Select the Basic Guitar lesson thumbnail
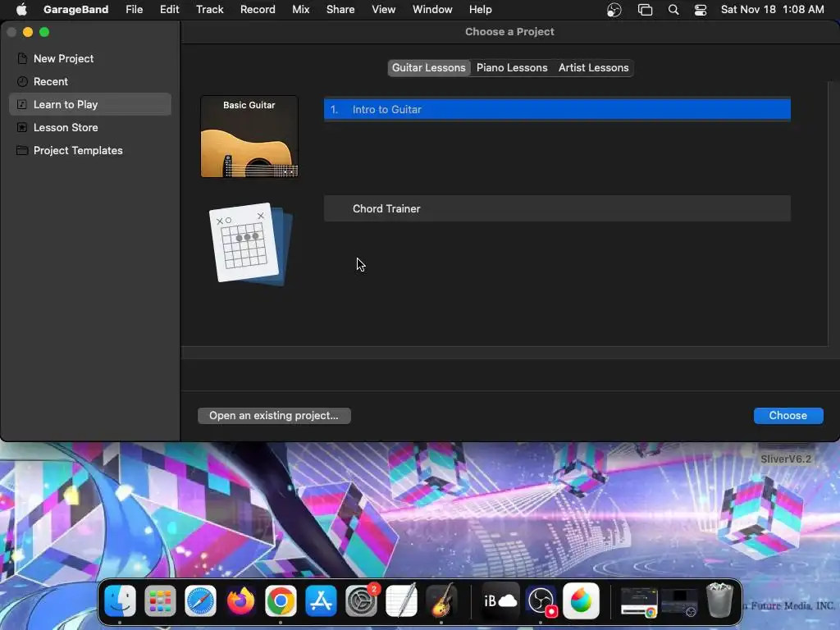 coord(249,137)
